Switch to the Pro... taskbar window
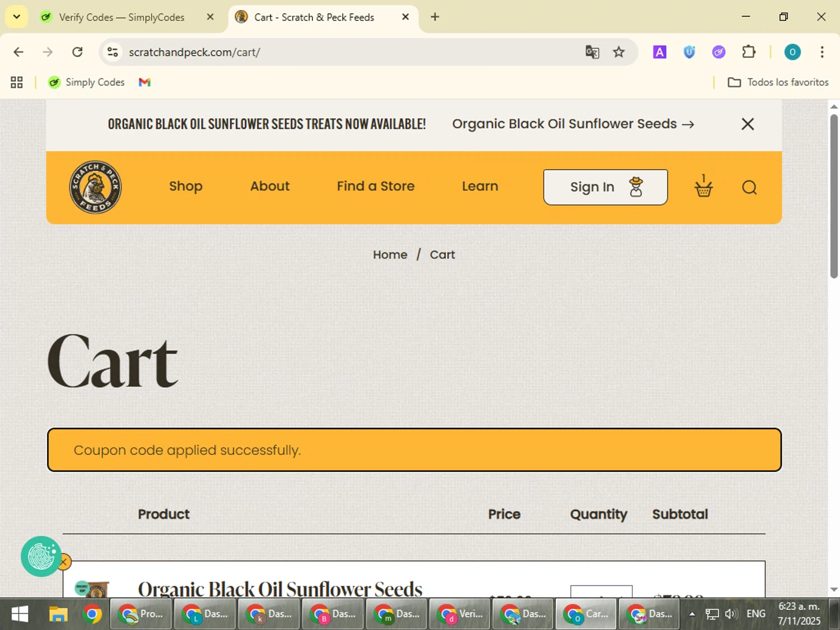Image resolution: width=840 pixels, height=630 pixels. pos(141,614)
